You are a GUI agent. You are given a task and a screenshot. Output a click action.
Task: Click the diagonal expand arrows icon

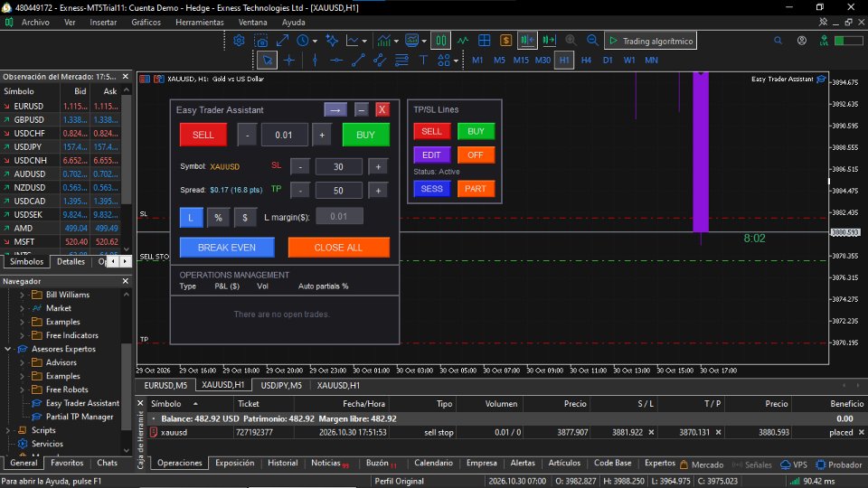282,41
